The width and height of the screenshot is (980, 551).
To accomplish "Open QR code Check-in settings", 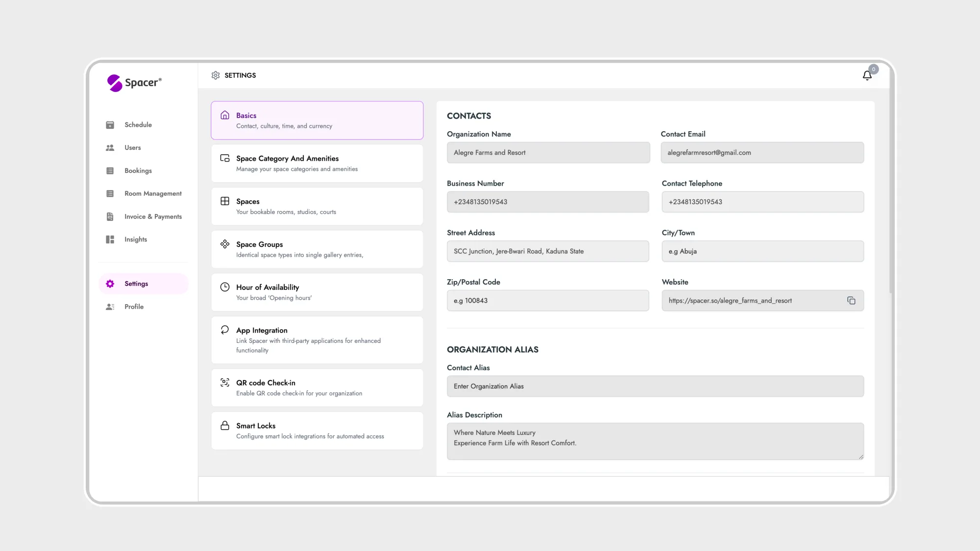I will click(x=317, y=388).
